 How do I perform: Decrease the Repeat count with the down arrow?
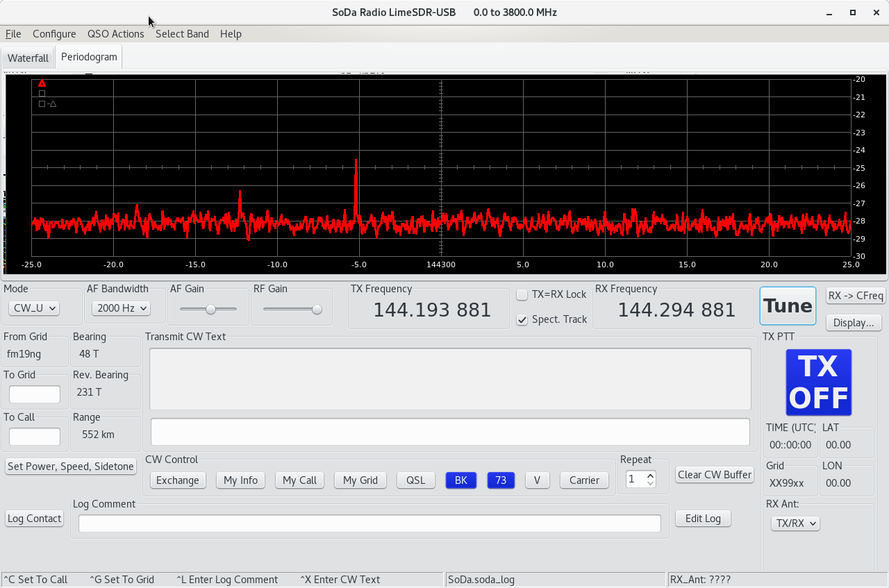point(650,483)
